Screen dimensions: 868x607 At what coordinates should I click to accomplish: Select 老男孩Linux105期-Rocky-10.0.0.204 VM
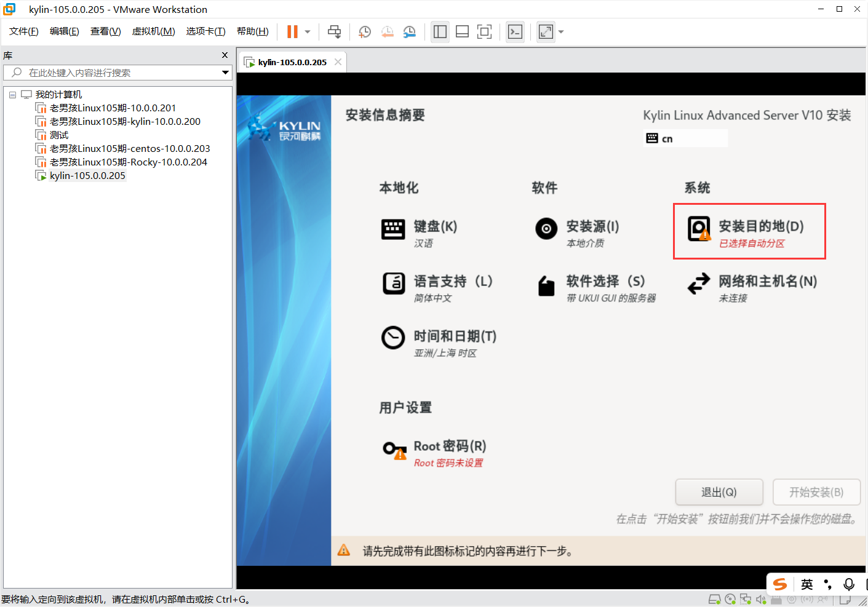coord(128,162)
